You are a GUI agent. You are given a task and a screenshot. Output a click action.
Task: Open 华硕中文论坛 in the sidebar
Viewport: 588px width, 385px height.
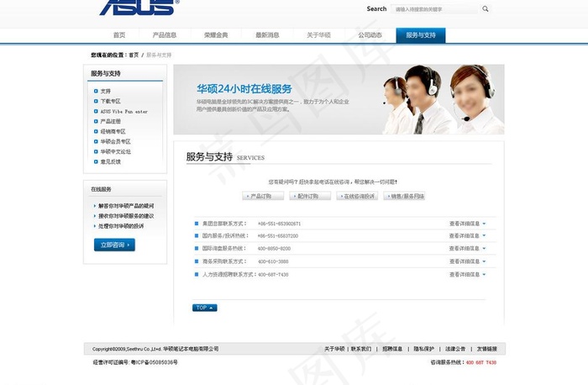click(116, 152)
